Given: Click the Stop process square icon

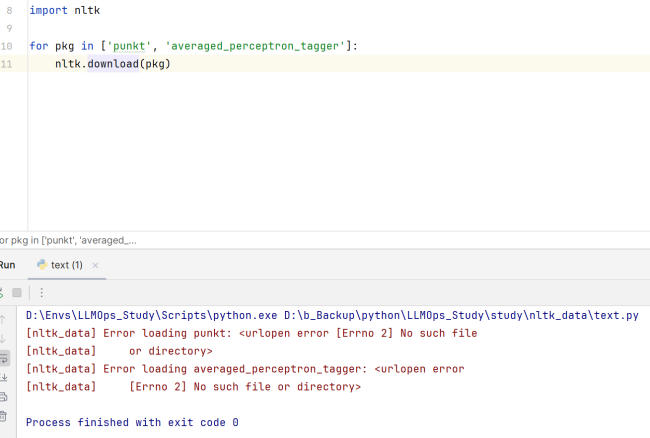Looking at the screenshot, I should pyautogui.click(x=17, y=293).
